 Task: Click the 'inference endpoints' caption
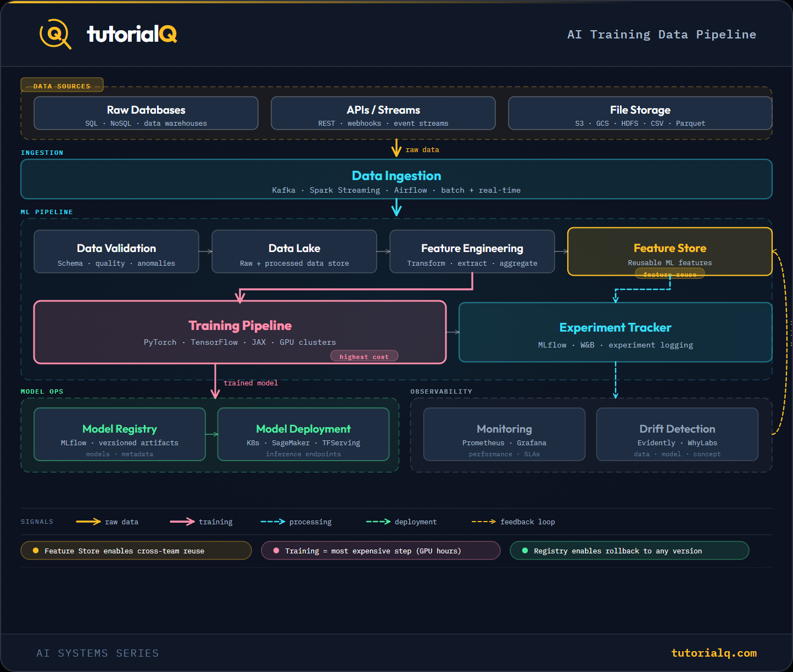(304, 454)
